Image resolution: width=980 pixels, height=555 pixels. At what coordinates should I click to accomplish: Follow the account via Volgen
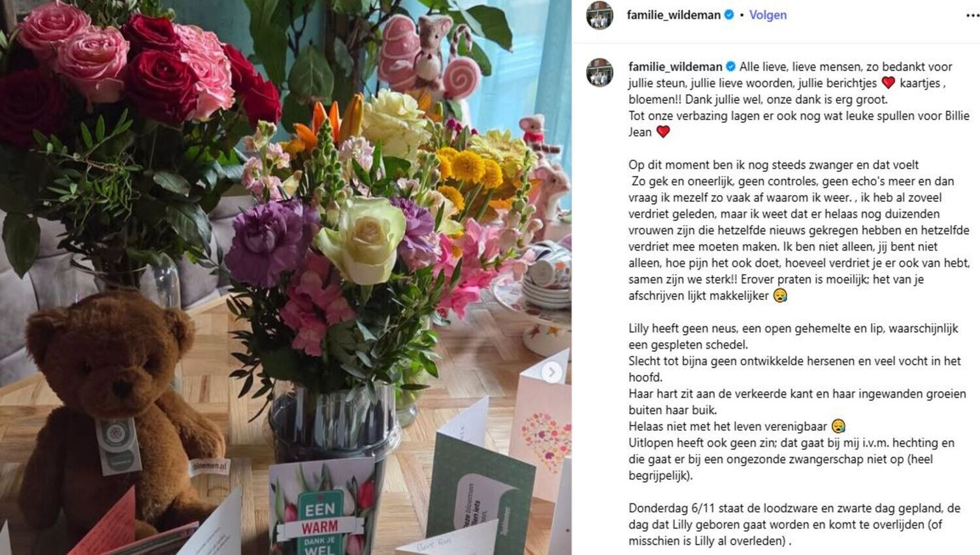click(x=768, y=14)
